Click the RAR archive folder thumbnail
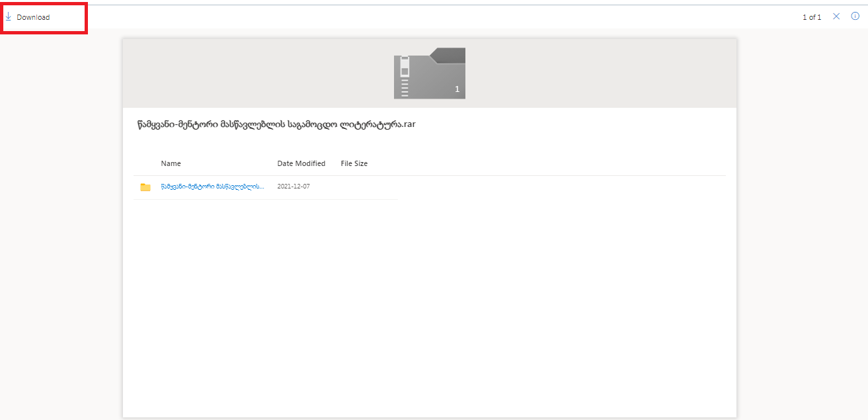868x420 pixels. pyautogui.click(x=430, y=73)
